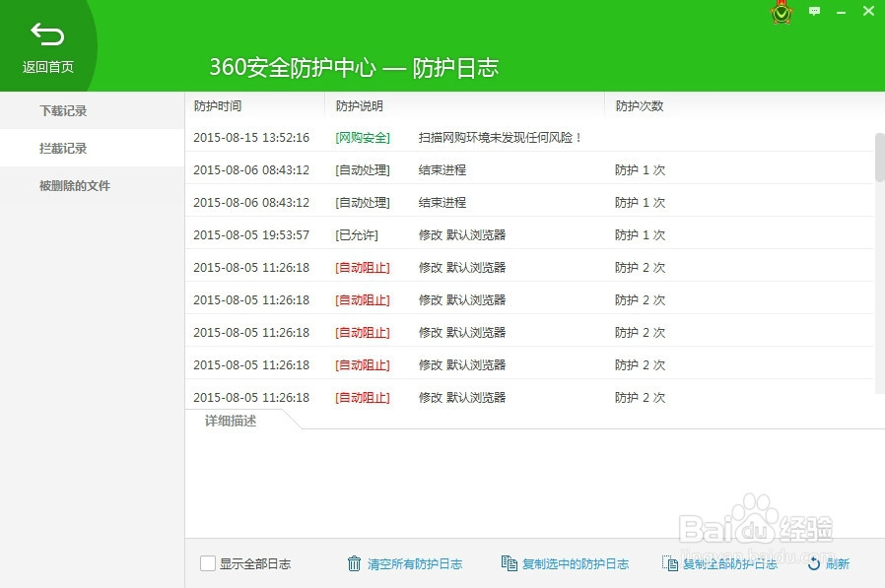Click the 返回首页 label
Viewport: 885px width, 588px height.
tap(48, 67)
